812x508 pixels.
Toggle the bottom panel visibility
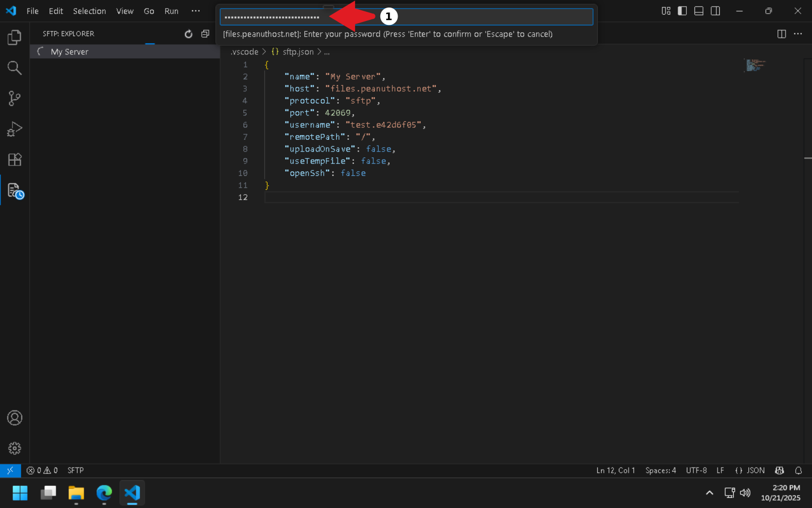coord(698,10)
